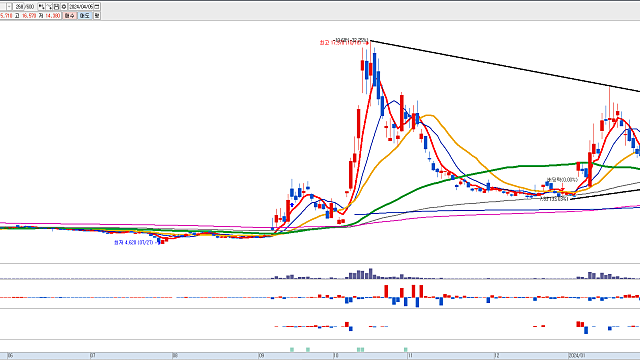Click the 16,570 high price value

(29, 16)
